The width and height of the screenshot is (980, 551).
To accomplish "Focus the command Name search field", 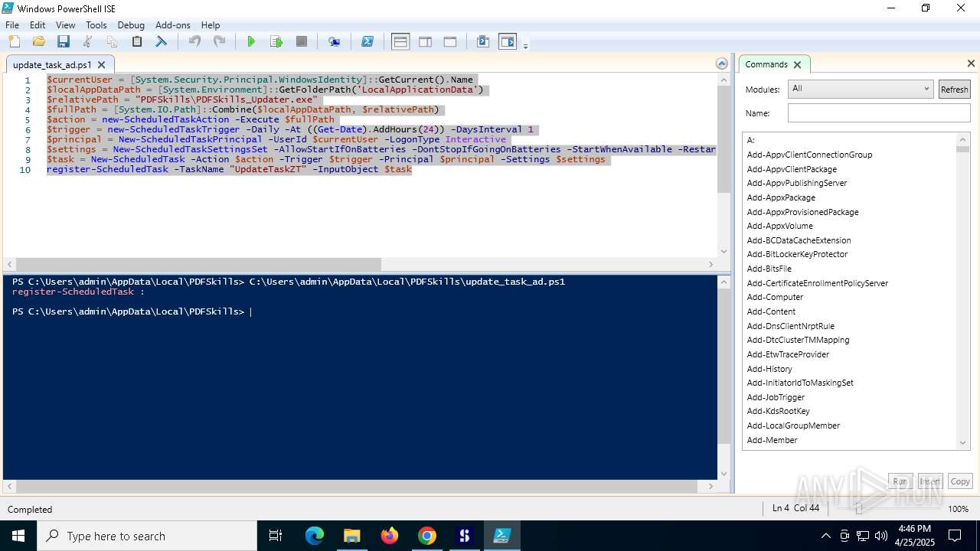I will (879, 113).
